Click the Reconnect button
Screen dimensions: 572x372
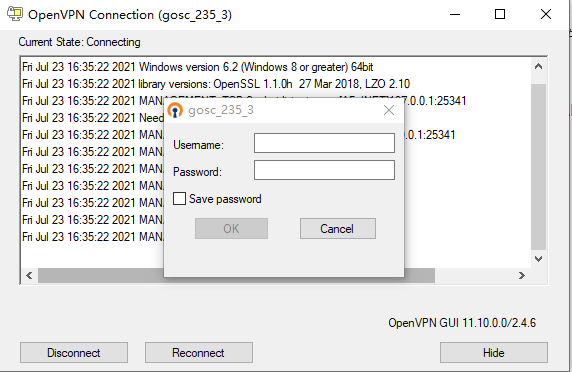point(199,353)
